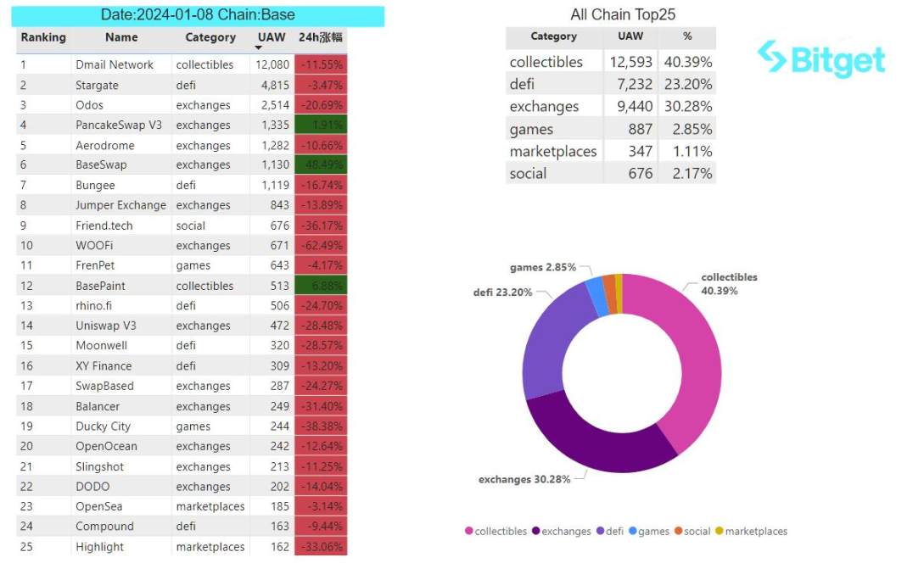Sort by Ranking column header
The image size is (924, 563).
coord(43,37)
